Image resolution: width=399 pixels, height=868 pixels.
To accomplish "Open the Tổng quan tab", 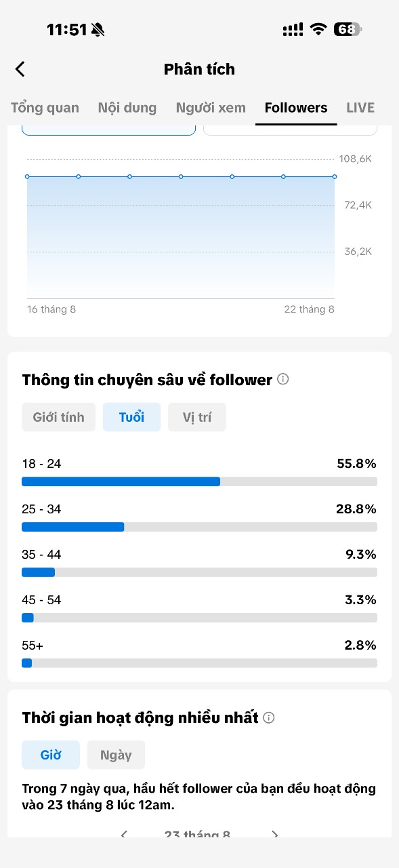I will [45, 108].
